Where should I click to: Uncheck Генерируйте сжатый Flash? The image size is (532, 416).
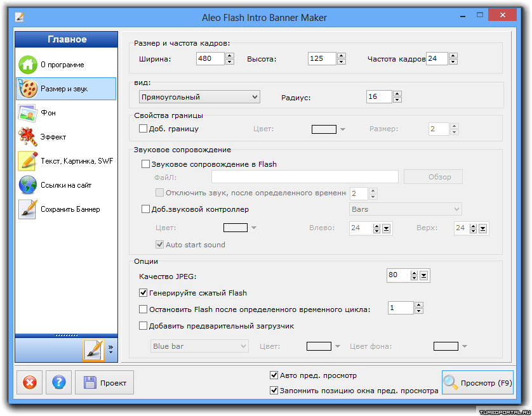[143, 292]
